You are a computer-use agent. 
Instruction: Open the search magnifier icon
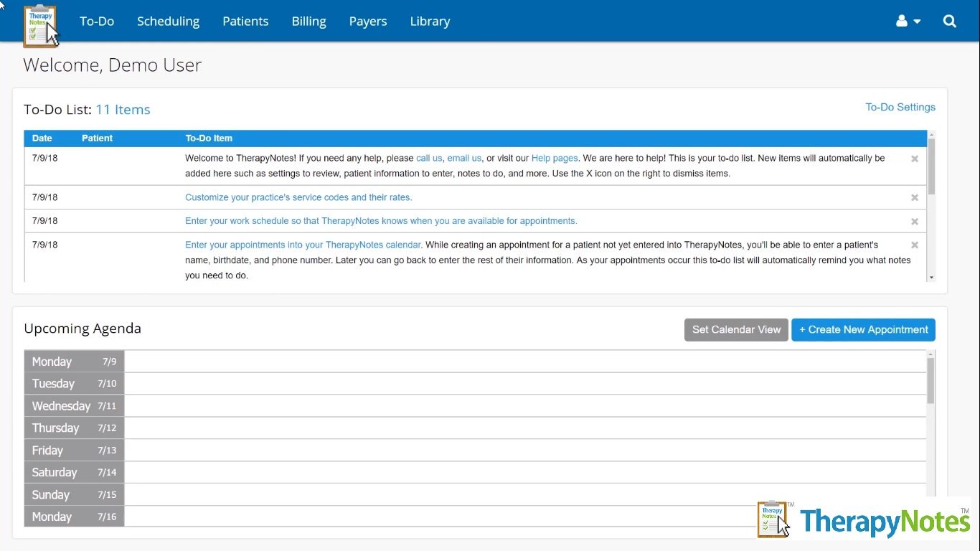pyautogui.click(x=949, y=22)
